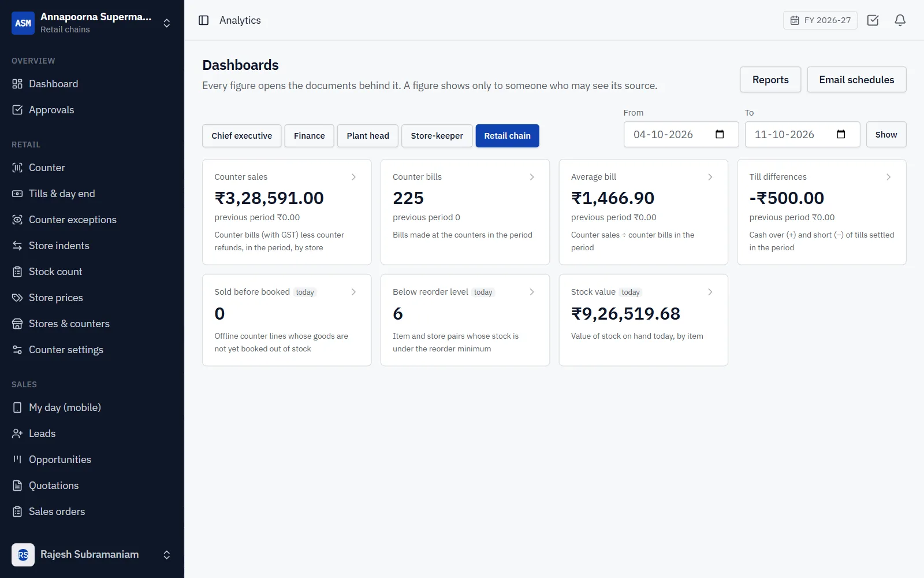Switch to Plant head dashboard tab
924x578 pixels.
[x=368, y=136]
